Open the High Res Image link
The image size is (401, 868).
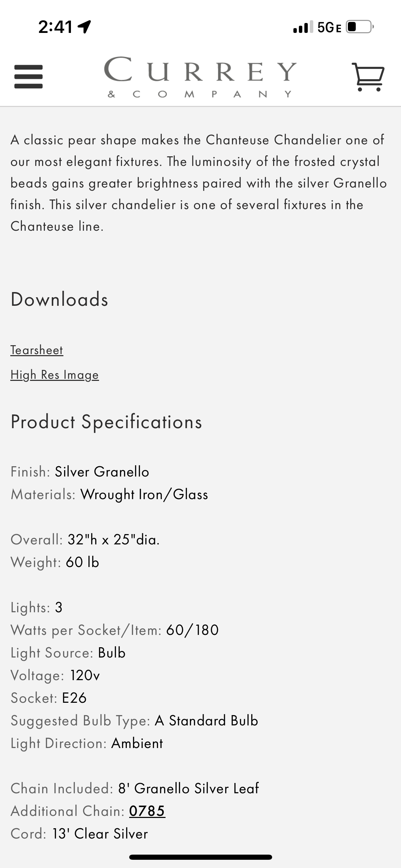point(54,375)
